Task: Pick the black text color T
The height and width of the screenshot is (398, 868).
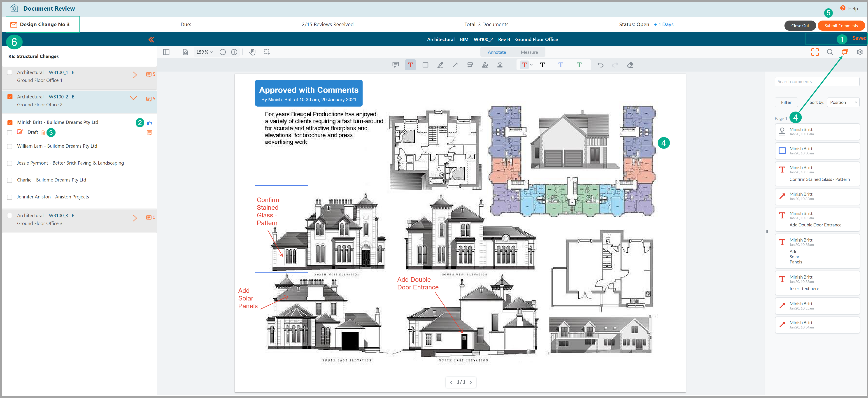Action: [542, 65]
